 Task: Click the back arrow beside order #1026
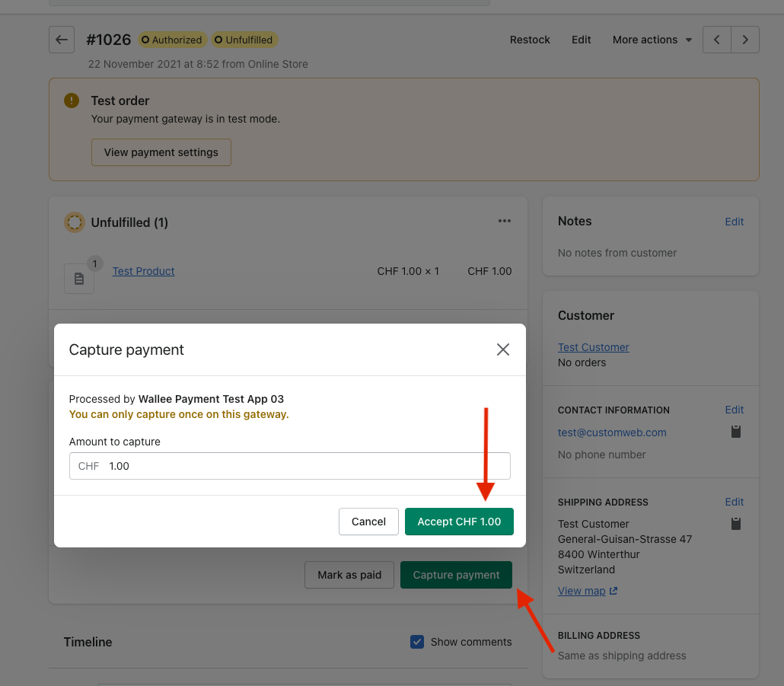62,40
